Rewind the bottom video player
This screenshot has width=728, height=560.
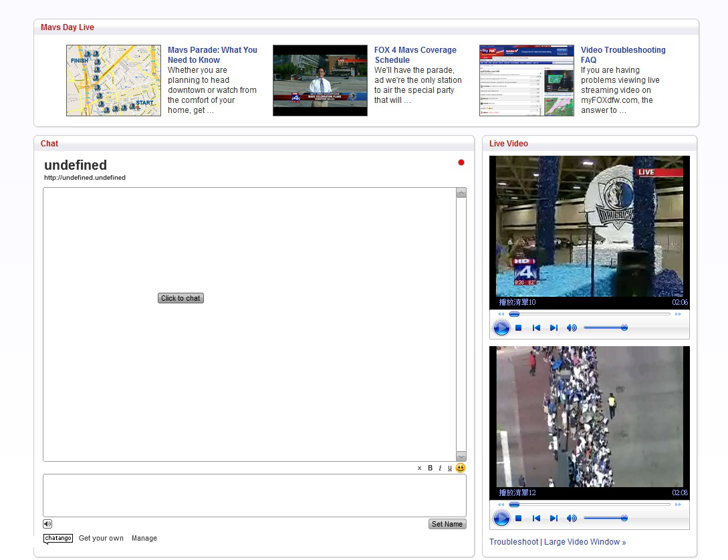tap(501, 505)
